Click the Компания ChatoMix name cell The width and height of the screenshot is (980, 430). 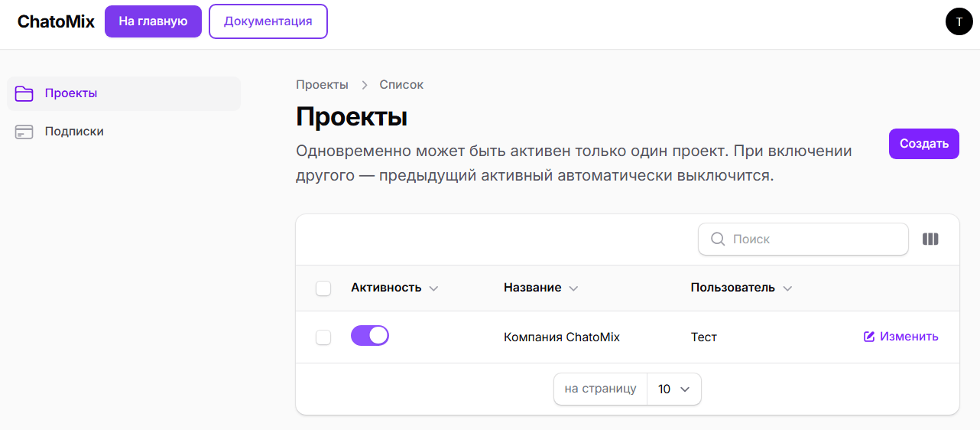562,337
